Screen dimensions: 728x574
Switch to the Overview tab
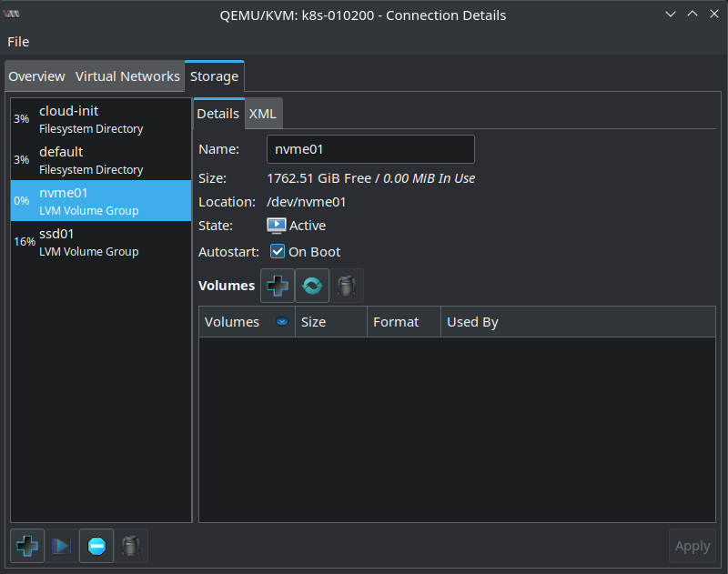point(36,76)
